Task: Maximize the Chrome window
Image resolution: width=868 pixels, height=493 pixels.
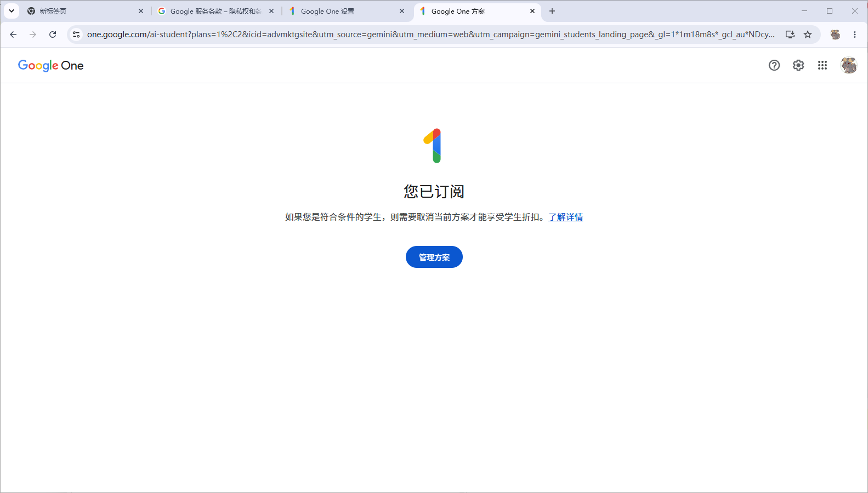Action: pyautogui.click(x=830, y=11)
